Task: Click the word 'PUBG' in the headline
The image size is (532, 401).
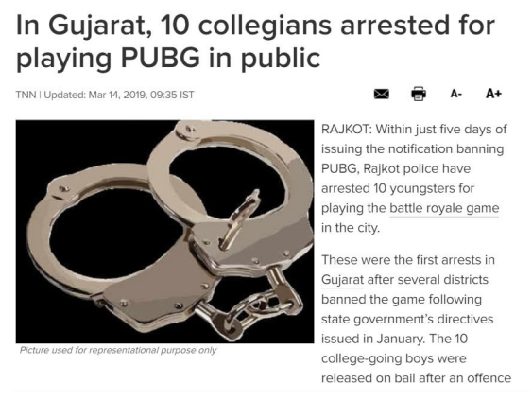Action: [161, 57]
